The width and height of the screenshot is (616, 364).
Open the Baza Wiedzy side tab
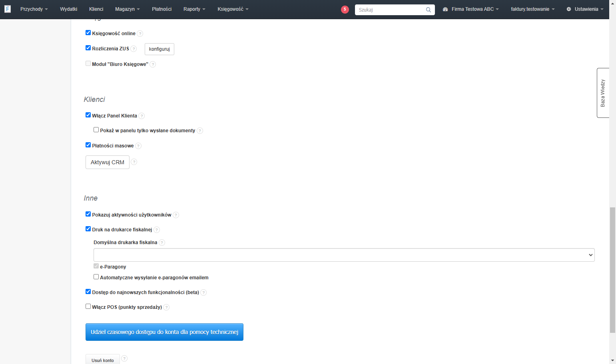pos(603,93)
